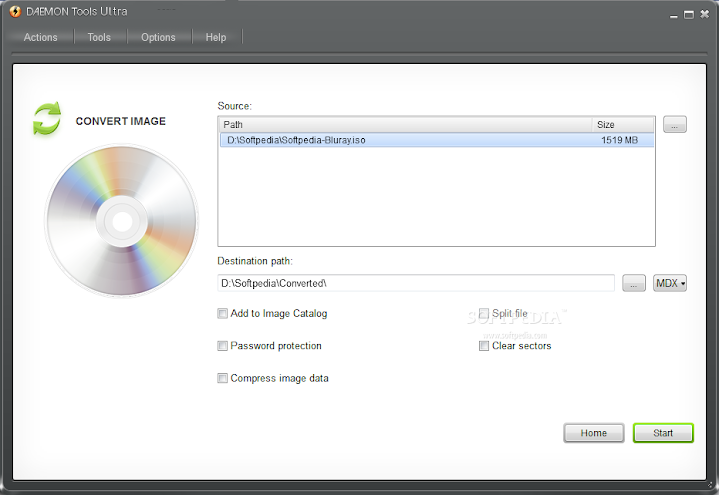This screenshot has width=719, height=495.
Task: Enable Password protection checkbox
Action: click(222, 345)
